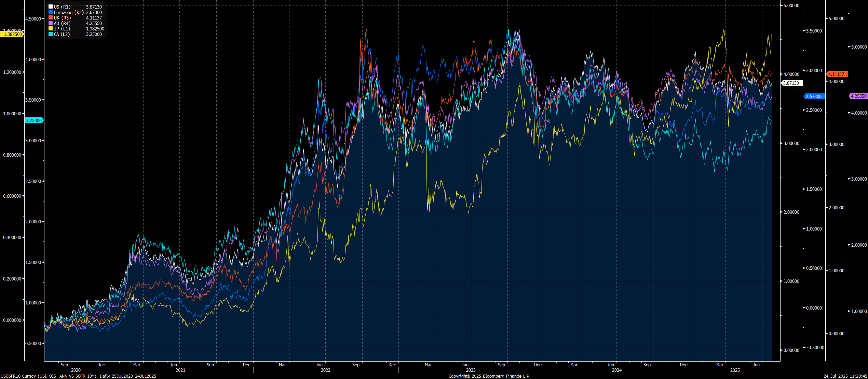Click the Bloomberg Finance copyright notice
This screenshot has width=868, height=379.
tap(489, 376)
